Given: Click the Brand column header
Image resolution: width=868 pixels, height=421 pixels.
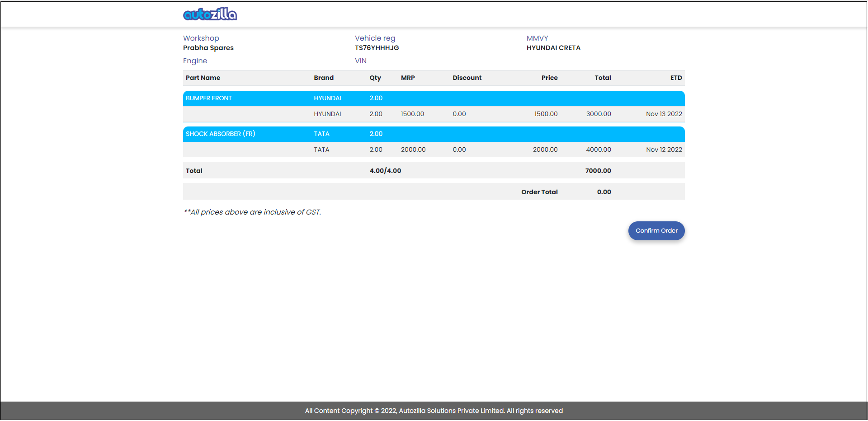Looking at the screenshot, I should [x=324, y=78].
